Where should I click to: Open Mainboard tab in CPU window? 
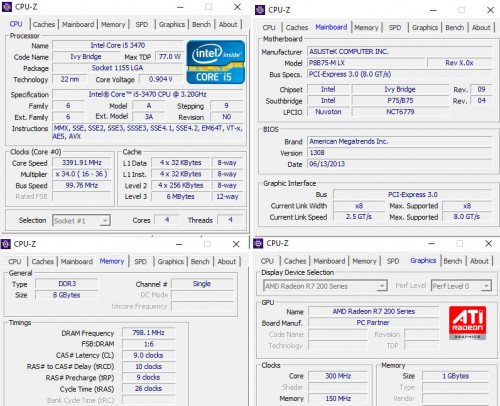pos(78,24)
